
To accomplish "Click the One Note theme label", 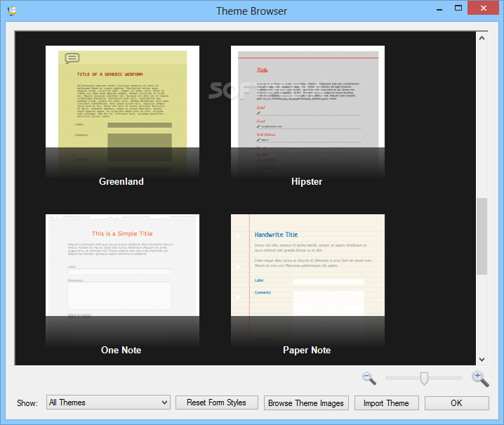I will tap(121, 350).
